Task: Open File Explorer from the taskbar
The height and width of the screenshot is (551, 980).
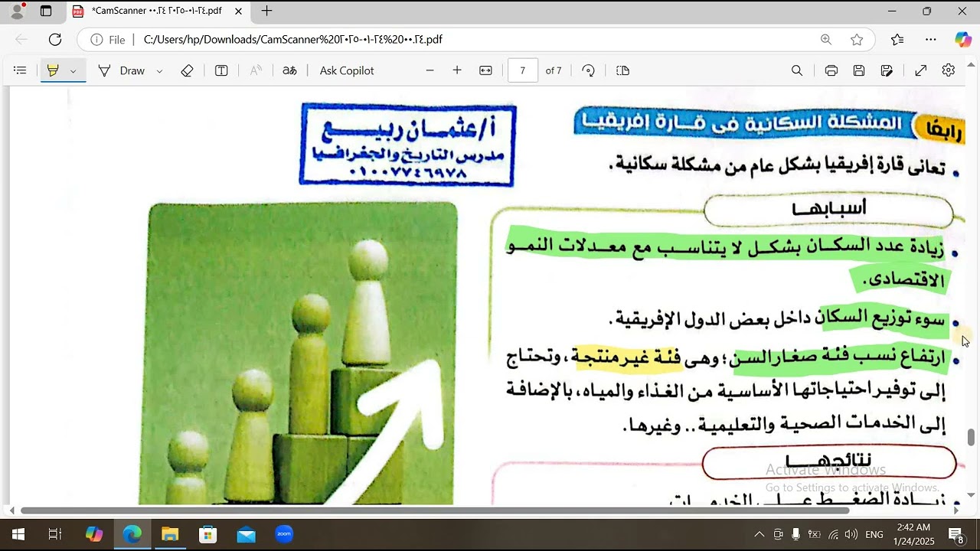Action: point(170,534)
